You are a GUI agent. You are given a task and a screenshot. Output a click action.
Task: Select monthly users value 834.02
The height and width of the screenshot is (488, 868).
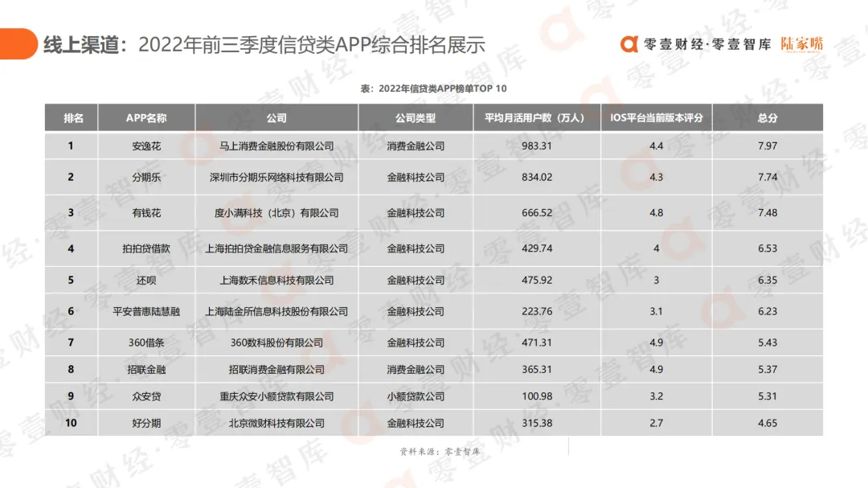click(x=536, y=177)
